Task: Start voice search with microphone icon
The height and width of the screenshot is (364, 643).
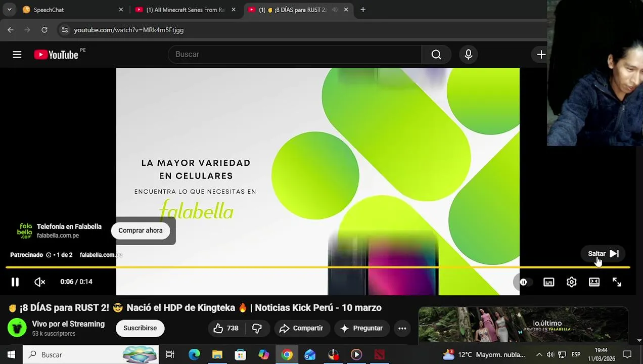Action: point(469,55)
